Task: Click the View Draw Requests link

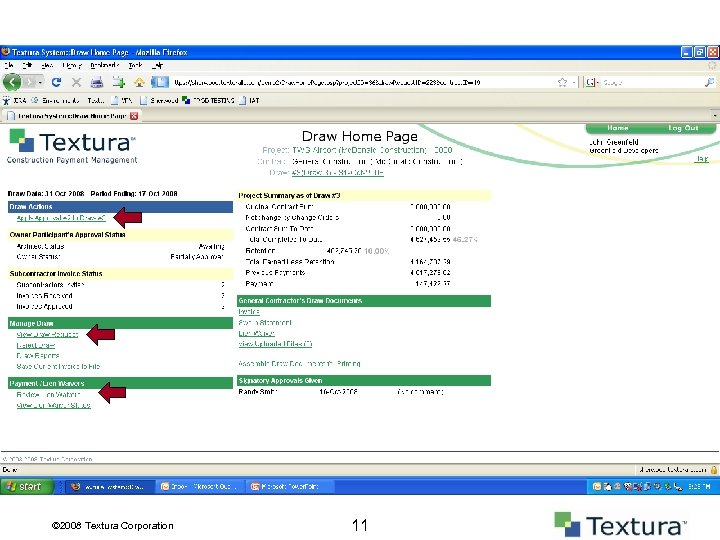Action: (47, 334)
